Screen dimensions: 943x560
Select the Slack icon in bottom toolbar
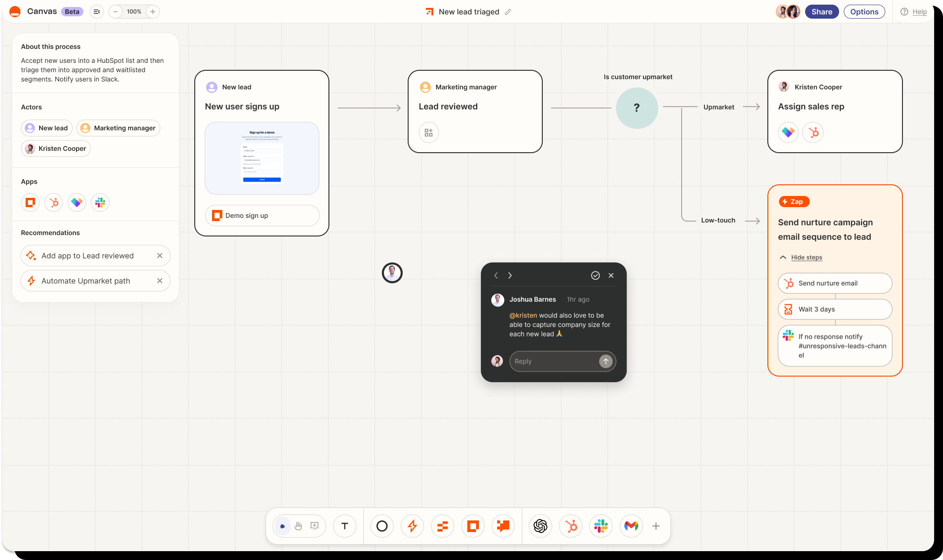click(600, 526)
